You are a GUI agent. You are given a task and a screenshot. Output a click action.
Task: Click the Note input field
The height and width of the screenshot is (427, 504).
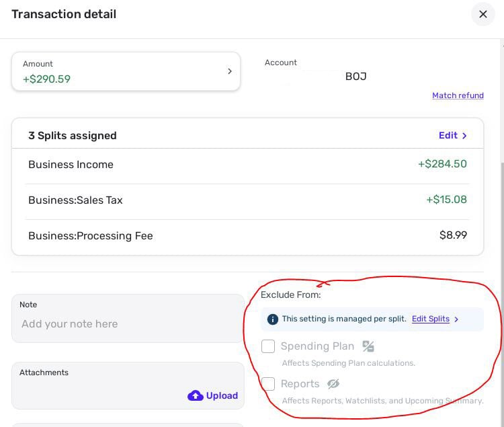[128, 324]
